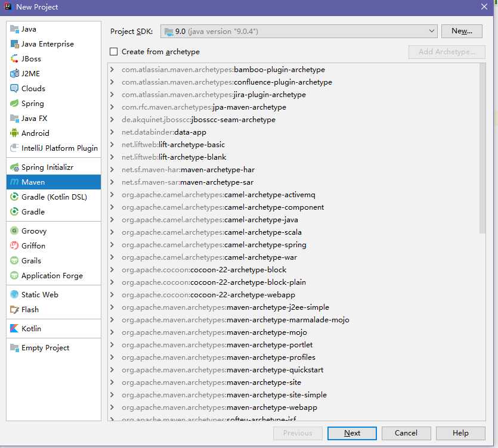
Task: Select the JBoss icon in sidebar
Action: (14, 59)
